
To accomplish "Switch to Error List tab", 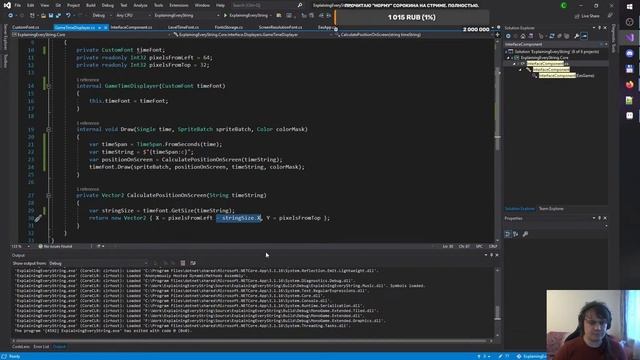I will (x=41, y=347).
